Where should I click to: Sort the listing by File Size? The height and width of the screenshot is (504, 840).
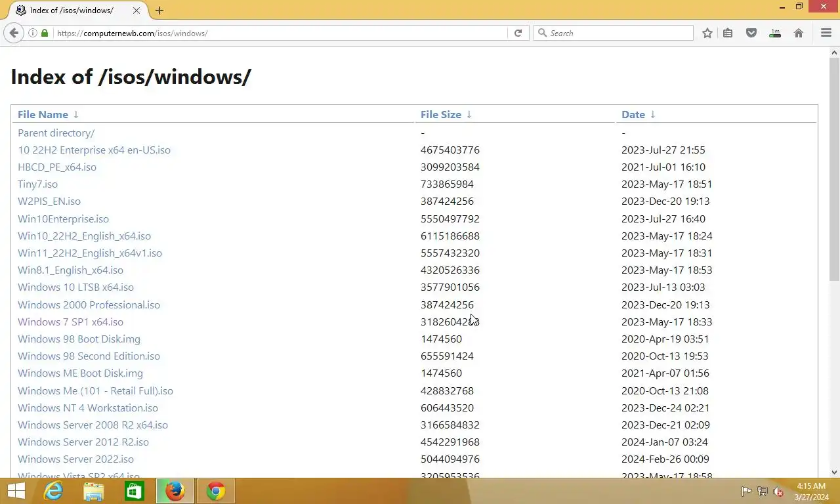coord(441,114)
